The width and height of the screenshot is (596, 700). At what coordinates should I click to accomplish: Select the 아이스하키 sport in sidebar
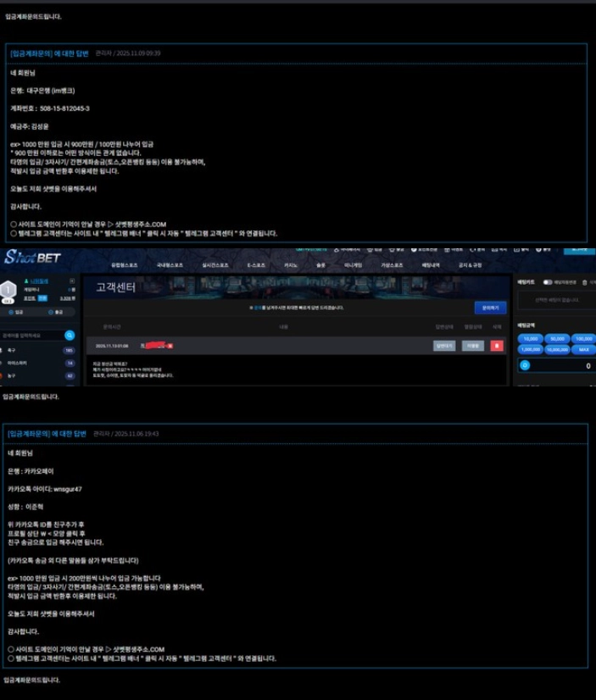pyautogui.click(x=19, y=363)
